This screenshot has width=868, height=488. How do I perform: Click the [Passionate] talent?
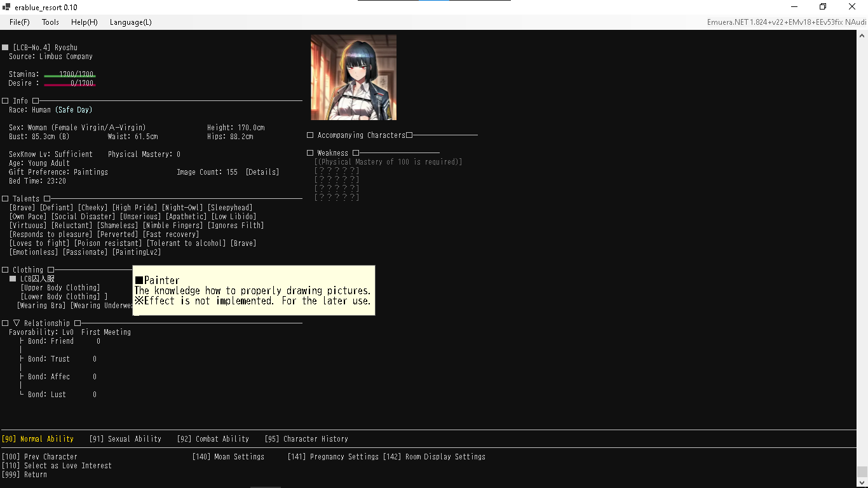(85, 252)
